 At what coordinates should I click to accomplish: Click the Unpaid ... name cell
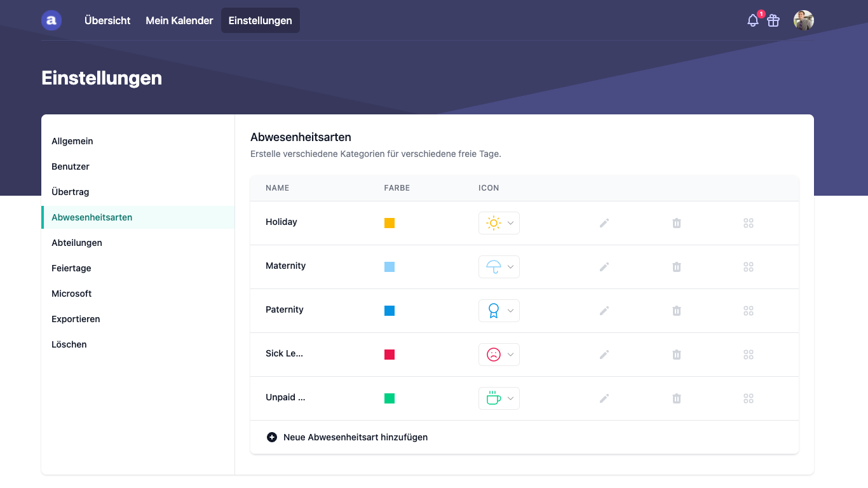tap(285, 397)
